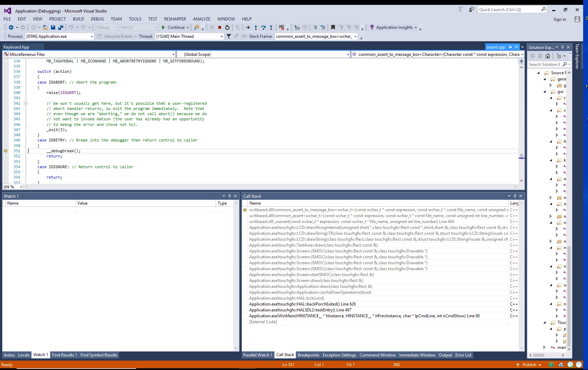Stop debugging with the red square
The width and height of the screenshot is (588, 370).
(220, 27)
